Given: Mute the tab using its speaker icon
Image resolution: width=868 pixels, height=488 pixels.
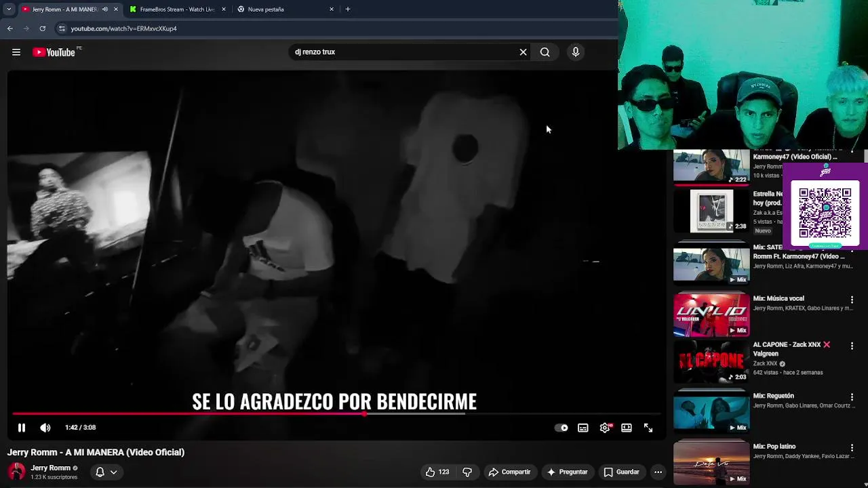Looking at the screenshot, I should tap(104, 9).
